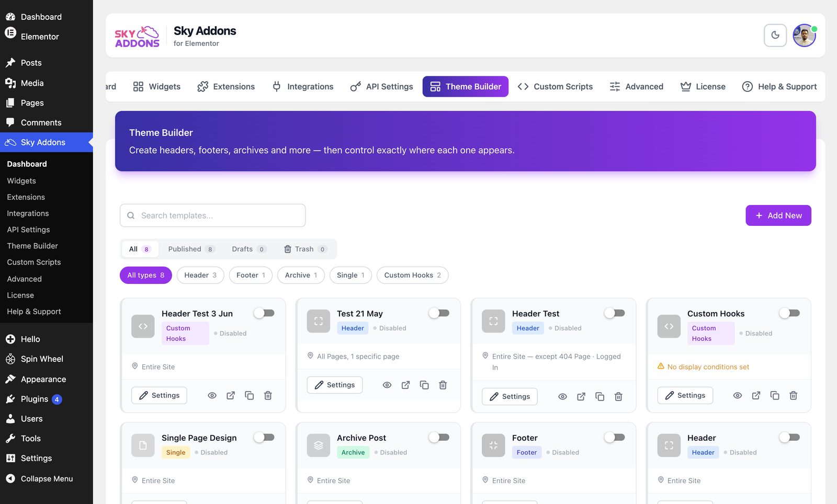Viewport: 837px width, 504px height.
Task: Focus the Search templates field
Action: [x=212, y=215]
